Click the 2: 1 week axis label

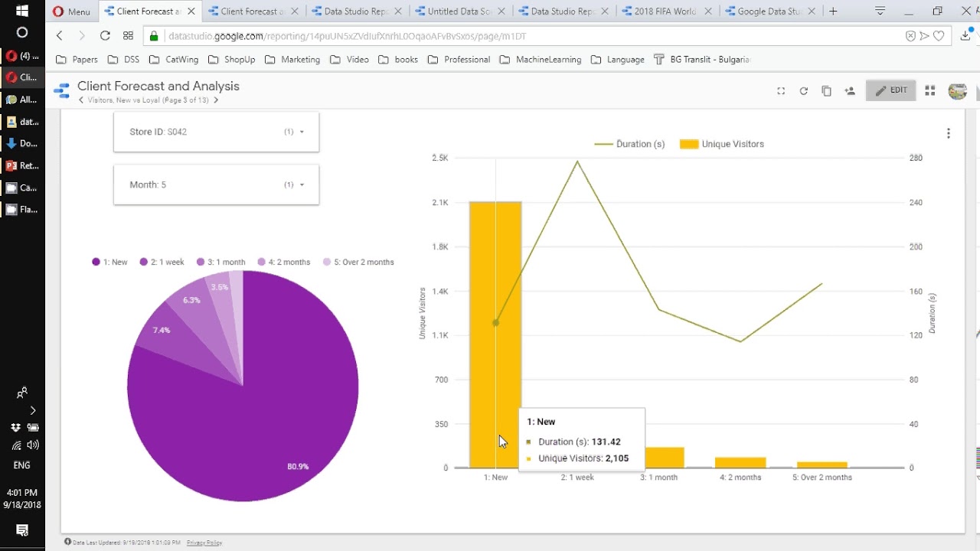pyautogui.click(x=577, y=478)
